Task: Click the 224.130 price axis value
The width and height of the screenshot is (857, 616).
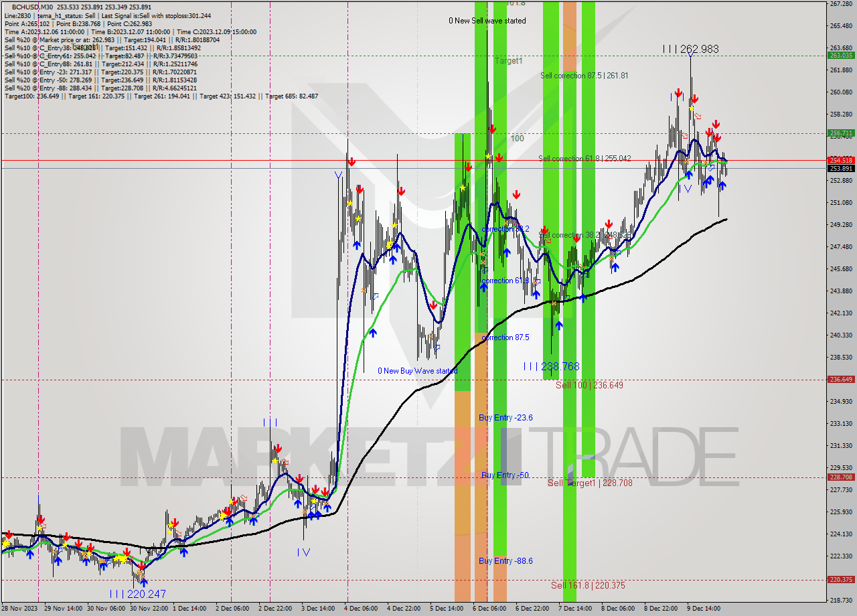Action: click(x=842, y=534)
